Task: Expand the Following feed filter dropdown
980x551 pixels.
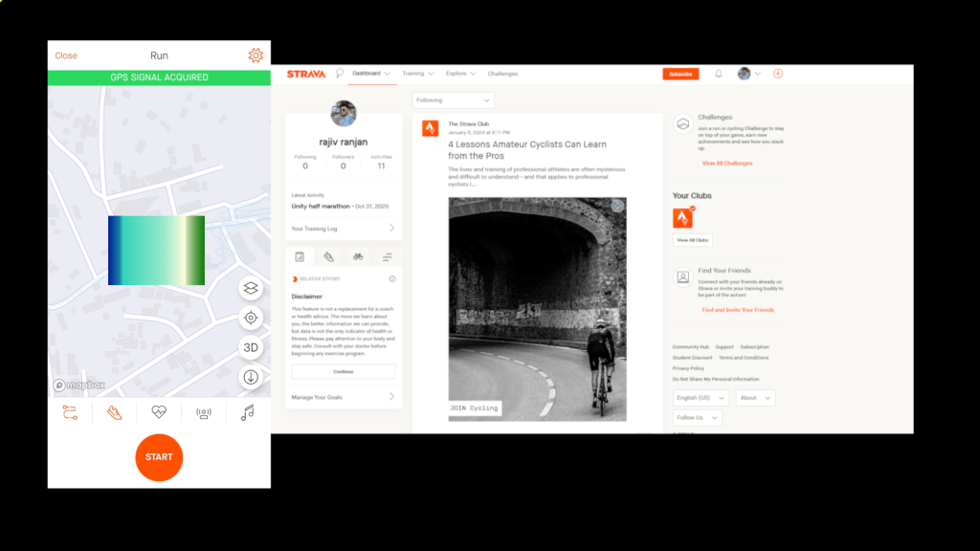Action: coord(454,99)
